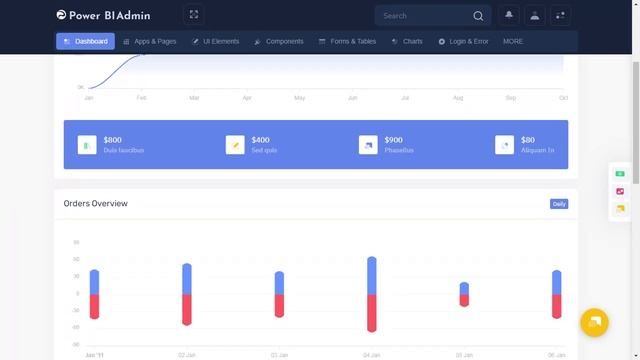Open the Login & Error menu
The height and width of the screenshot is (360, 640).
(x=463, y=41)
